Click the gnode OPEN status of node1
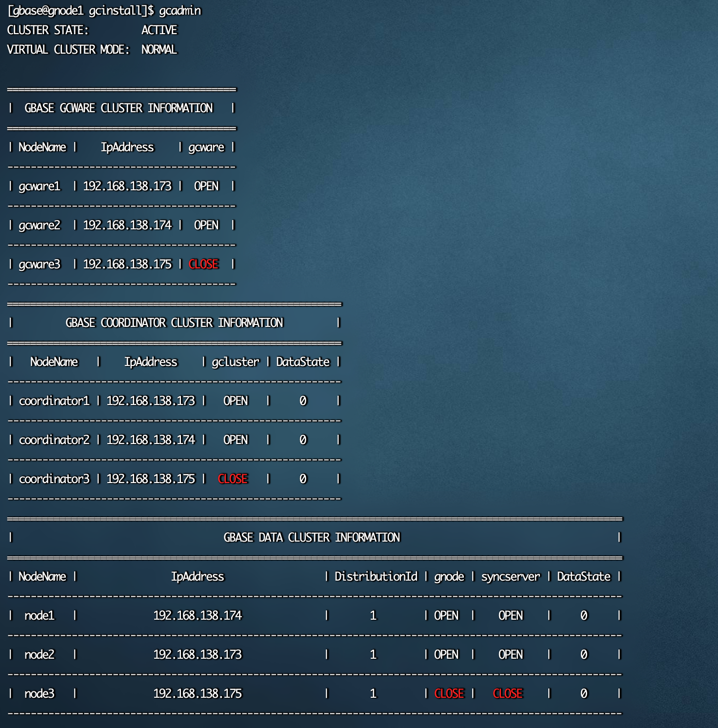 (446, 616)
